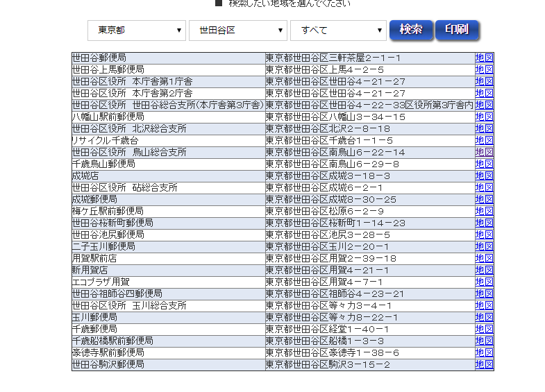Click 地図 for 世田谷区役所 烏山総合支所
Screen dimensions: 545x392
(x=484, y=152)
